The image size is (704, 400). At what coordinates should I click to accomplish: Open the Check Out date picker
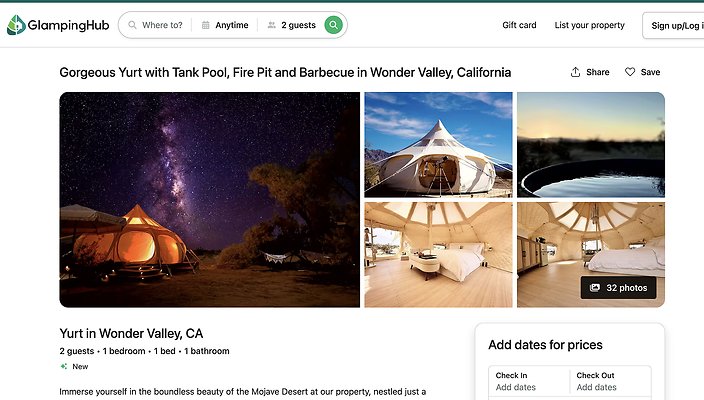click(x=610, y=381)
